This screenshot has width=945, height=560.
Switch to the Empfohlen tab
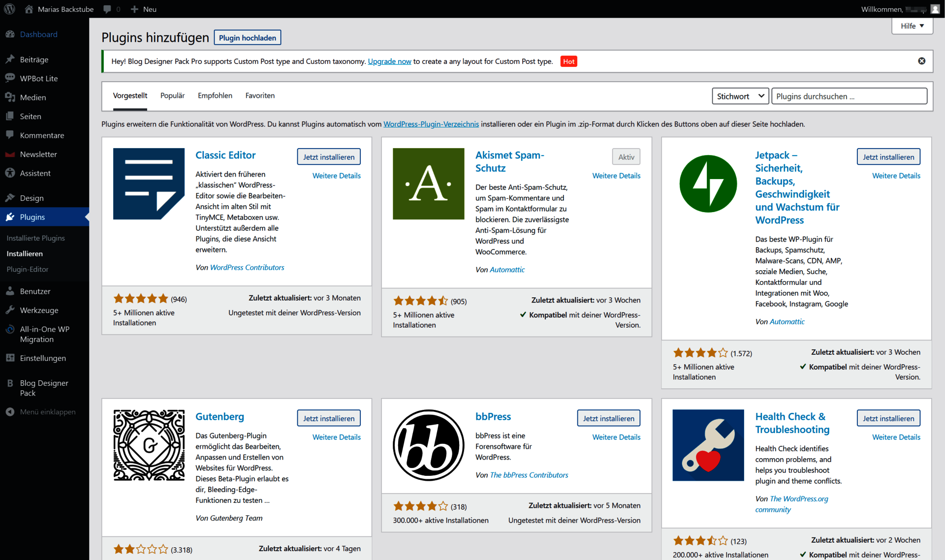(x=215, y=95)
